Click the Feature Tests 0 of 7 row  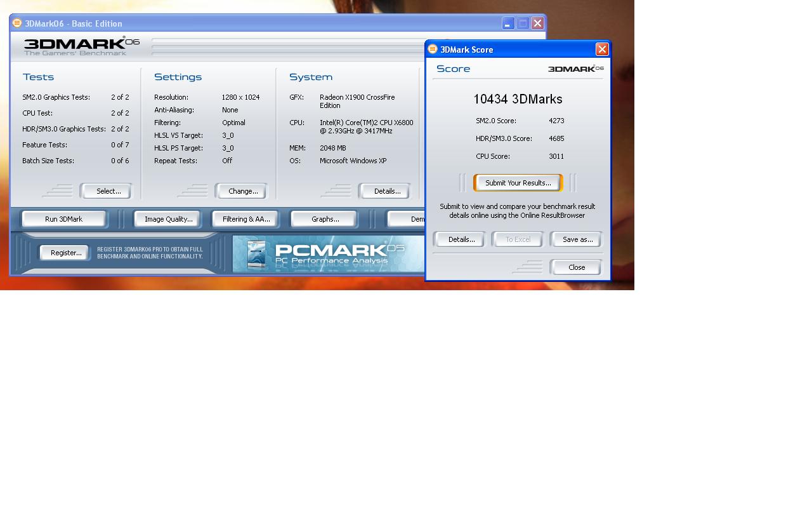point(75,145)
